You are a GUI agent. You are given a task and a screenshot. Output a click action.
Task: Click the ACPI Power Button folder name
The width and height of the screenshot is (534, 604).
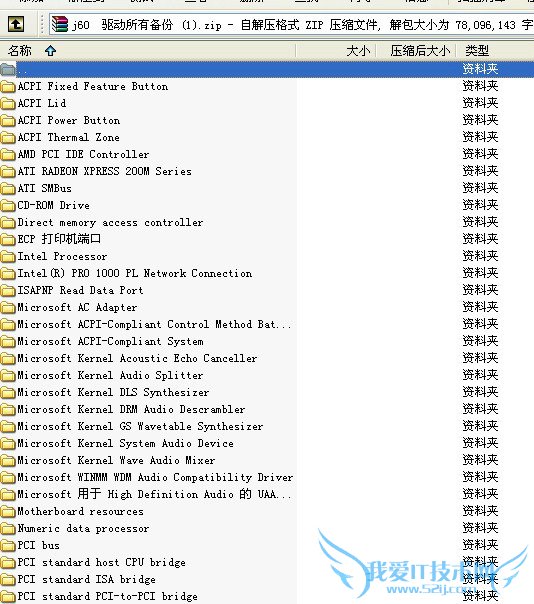pyautogui.click(x=69, y=121)
